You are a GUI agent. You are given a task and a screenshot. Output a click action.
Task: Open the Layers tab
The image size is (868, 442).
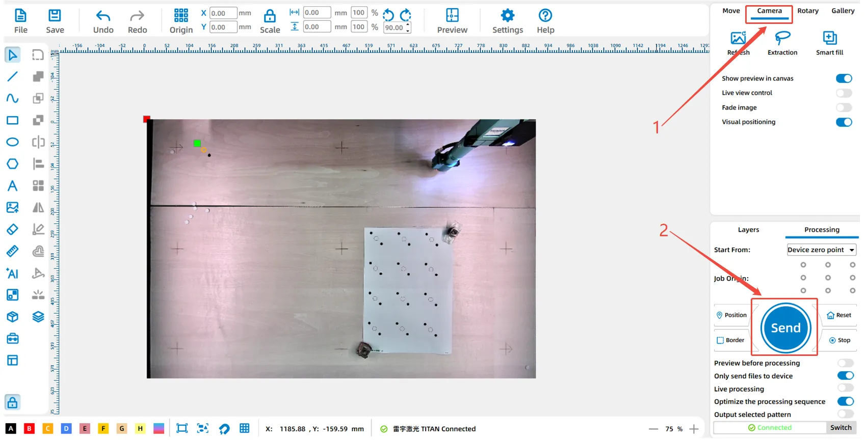click(x=748, y=230)
